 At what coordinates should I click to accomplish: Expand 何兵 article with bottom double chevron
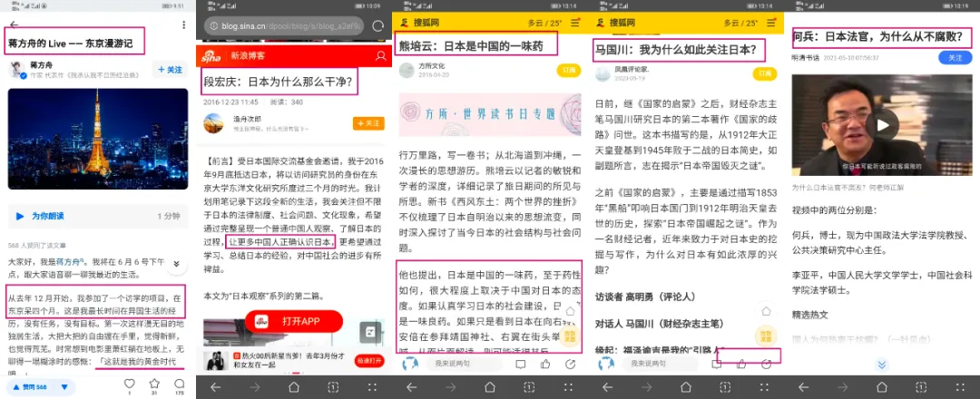pos(879,365)
